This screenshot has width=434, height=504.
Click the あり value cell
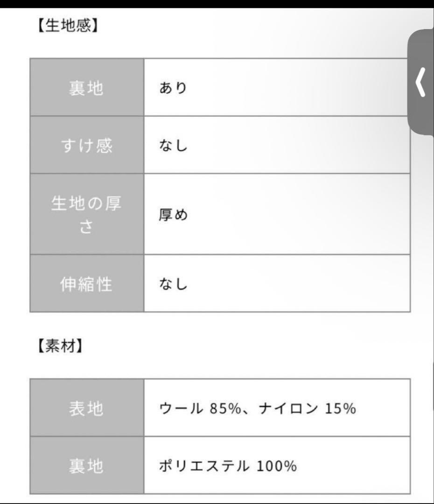coord(173,88)
